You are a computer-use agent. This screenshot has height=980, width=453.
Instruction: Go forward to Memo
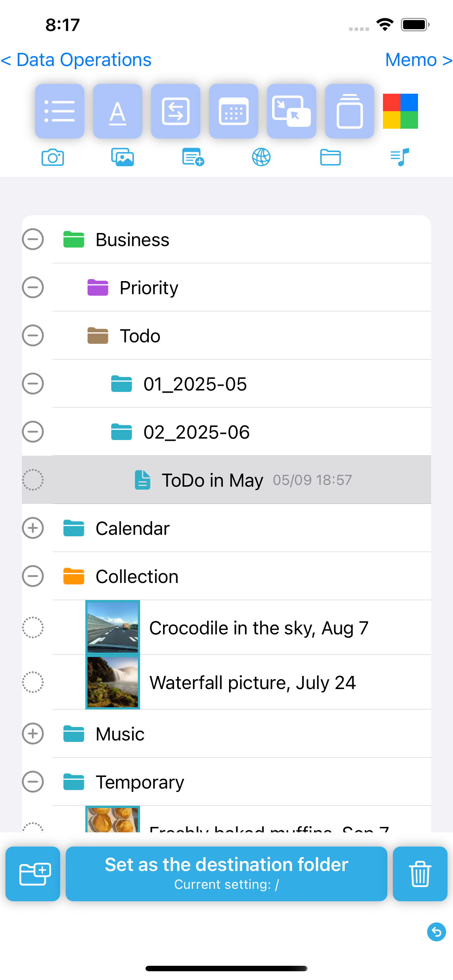click(418, 60)
